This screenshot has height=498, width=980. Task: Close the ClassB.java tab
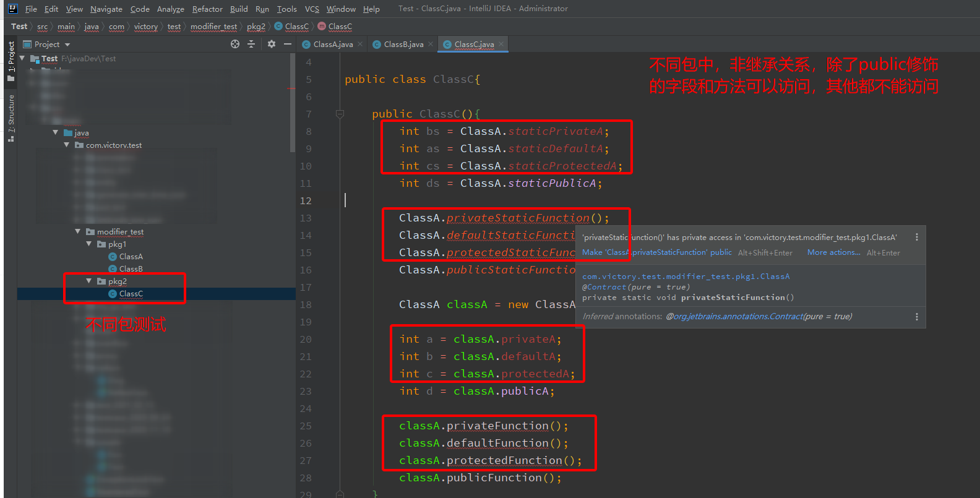point(431,44)
